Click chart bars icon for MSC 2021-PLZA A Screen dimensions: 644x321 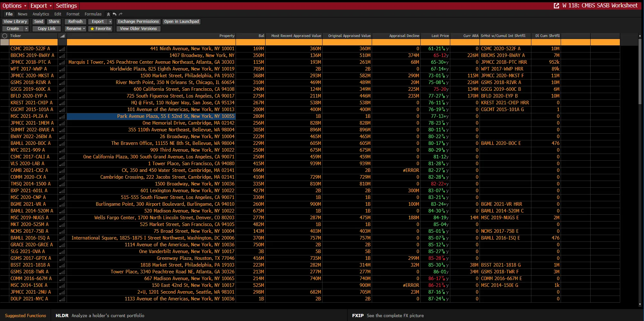click(x=62, y=117)
